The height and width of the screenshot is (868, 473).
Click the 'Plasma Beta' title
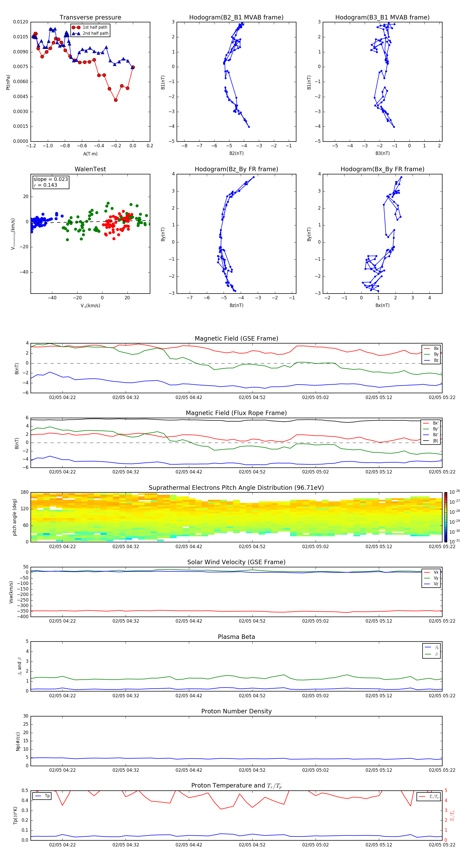[x=236, y=637]
